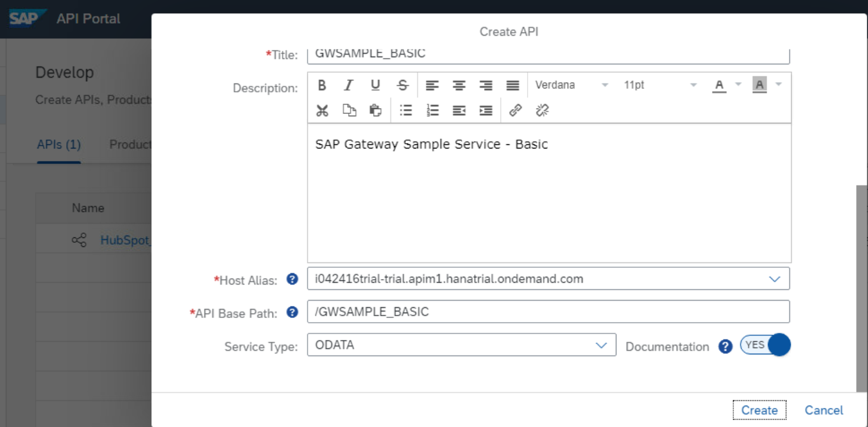Expand the text color picker arrow
The height and width of the screenshot is (427, 868).
[738, 85]
